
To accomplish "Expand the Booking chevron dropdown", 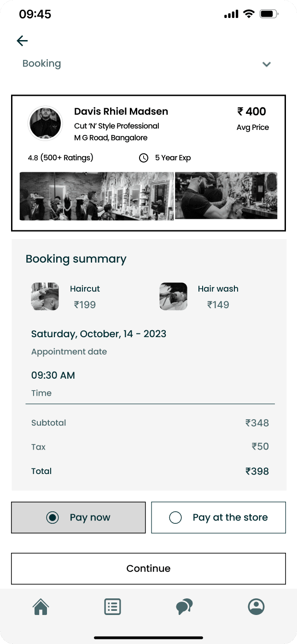I will point(266,64).
